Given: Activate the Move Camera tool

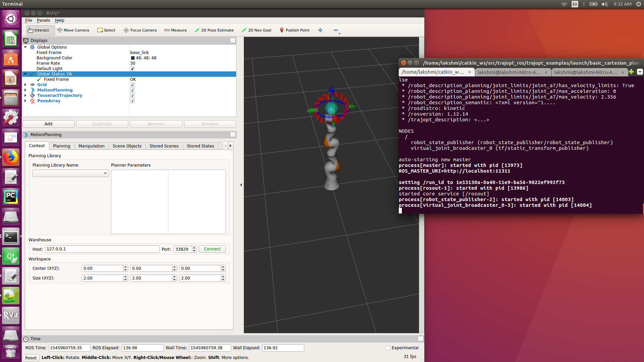Looking at the screenshot, I should (73, 30).
